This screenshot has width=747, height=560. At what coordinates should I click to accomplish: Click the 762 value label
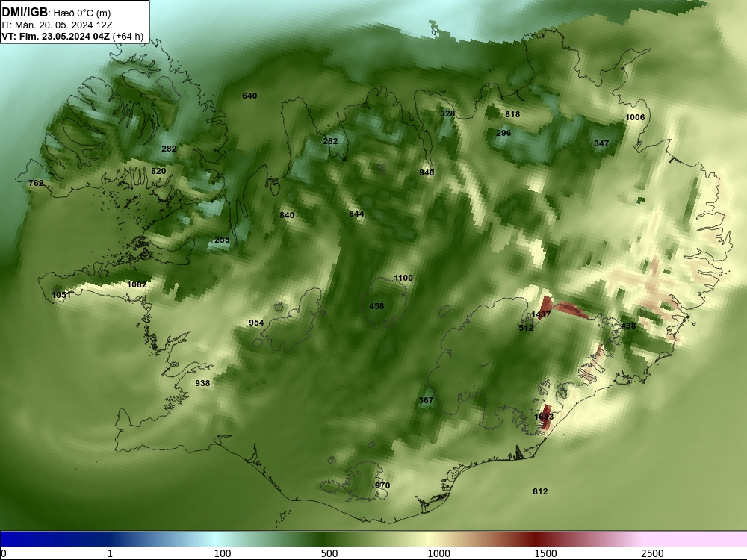coord(36,183)
